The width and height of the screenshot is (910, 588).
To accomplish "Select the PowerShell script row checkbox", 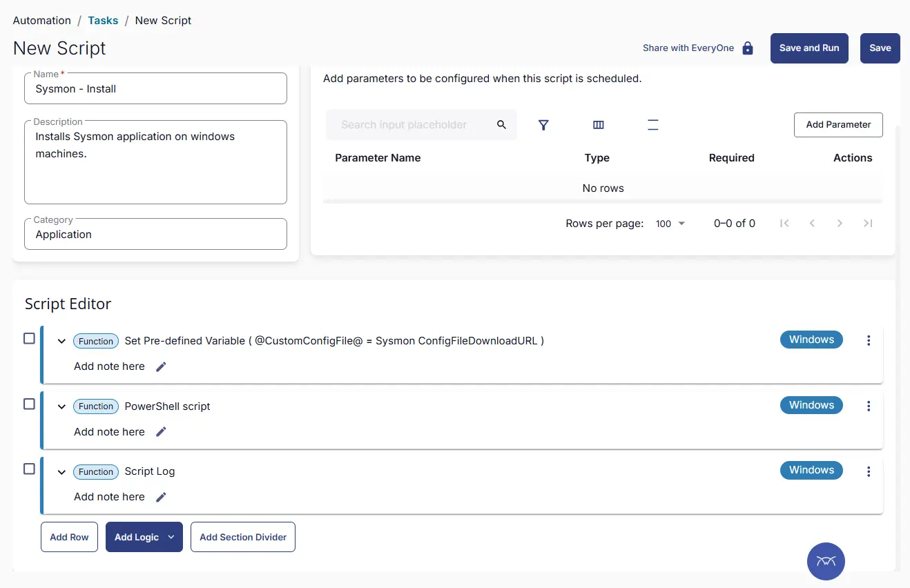I will (x=29, y=404).
